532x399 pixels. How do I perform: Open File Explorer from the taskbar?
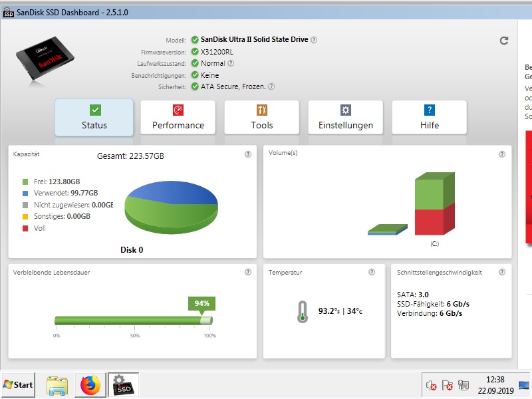pyautogui.click(x=57, y=386)
